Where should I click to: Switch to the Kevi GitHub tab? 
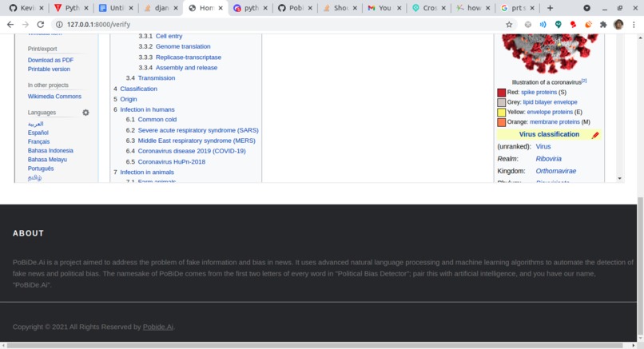click(x=27, y=8)
